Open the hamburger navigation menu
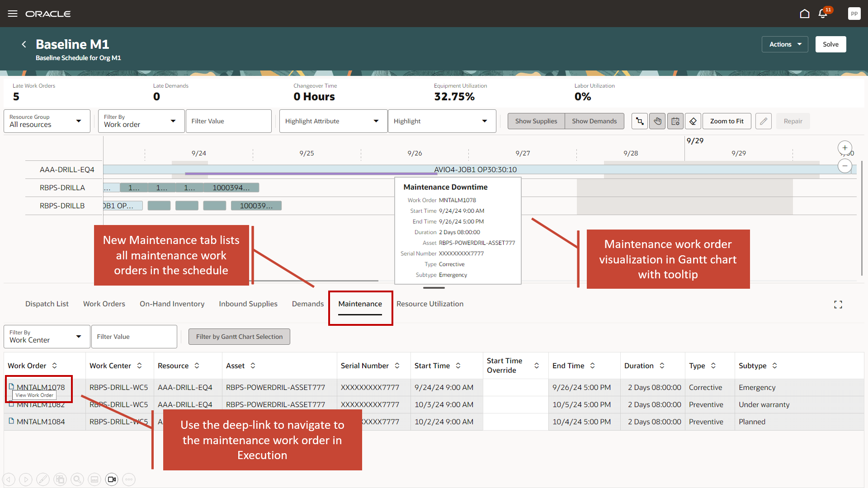The width and height of the screenshot is (868, 488). point(13,14)
